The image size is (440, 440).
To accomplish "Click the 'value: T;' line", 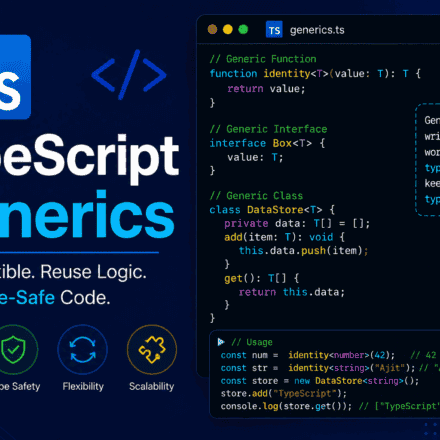I will pos(255,157).
